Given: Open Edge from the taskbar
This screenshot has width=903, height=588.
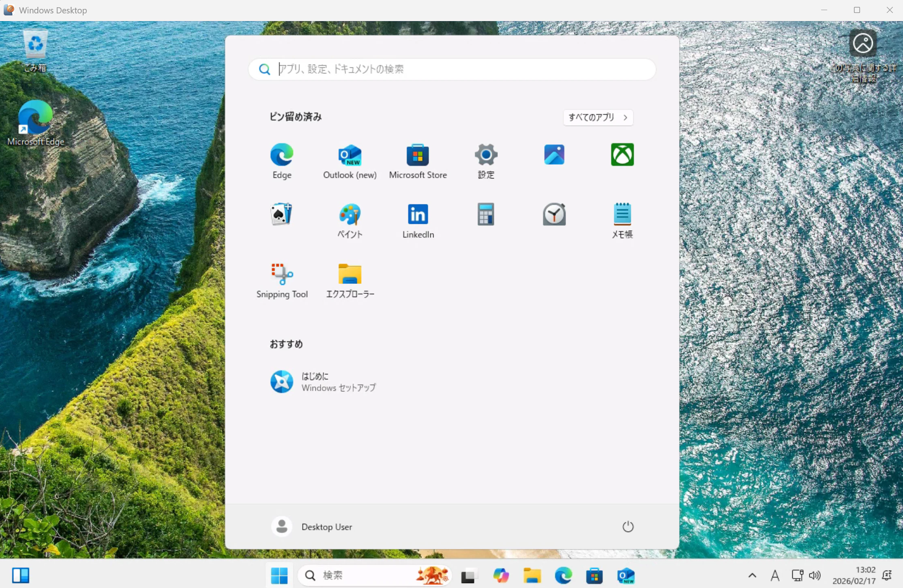Looking at the screenshot, I should point(563,575).
